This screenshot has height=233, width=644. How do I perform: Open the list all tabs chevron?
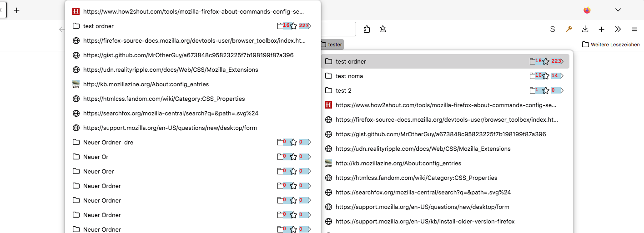tap(618, 10)
